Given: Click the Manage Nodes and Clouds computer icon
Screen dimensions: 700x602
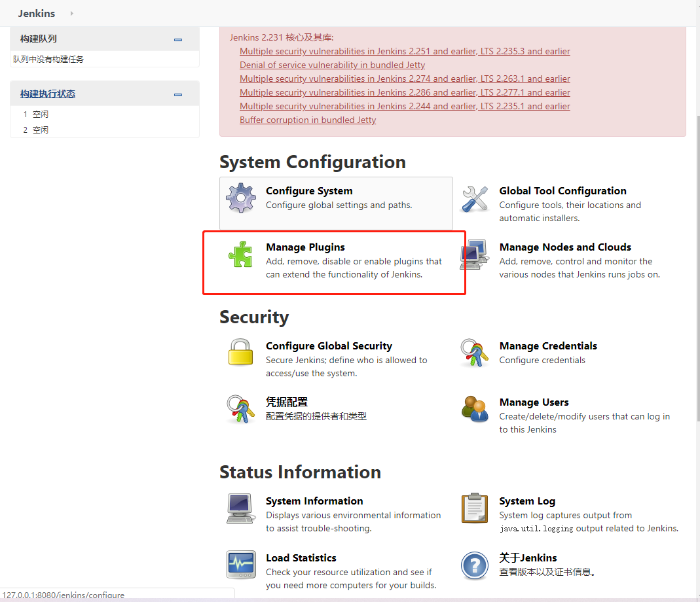Looking at the screenshot, I should tap(475, 255).
